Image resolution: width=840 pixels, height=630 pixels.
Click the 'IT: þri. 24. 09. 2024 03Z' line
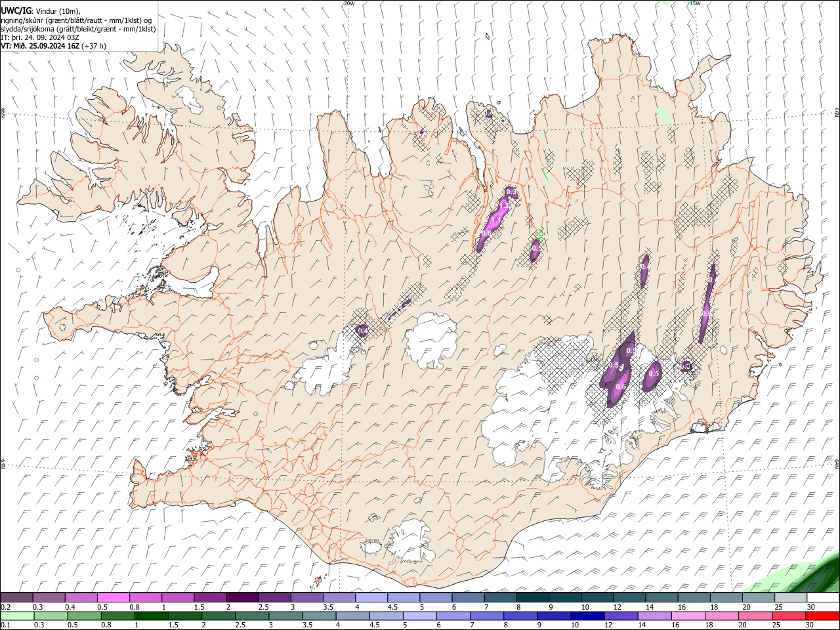40,37
